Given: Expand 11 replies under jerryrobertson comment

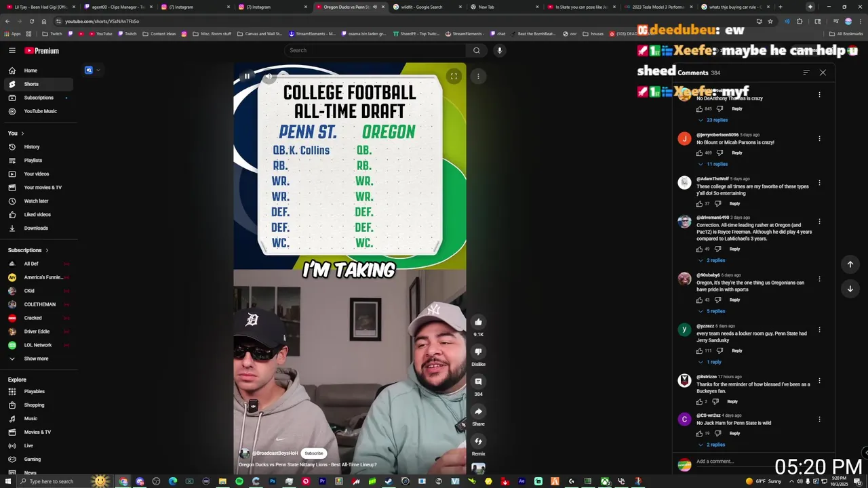Looking at the screenshot, I should pyautogui.click(x=713, y=164).
